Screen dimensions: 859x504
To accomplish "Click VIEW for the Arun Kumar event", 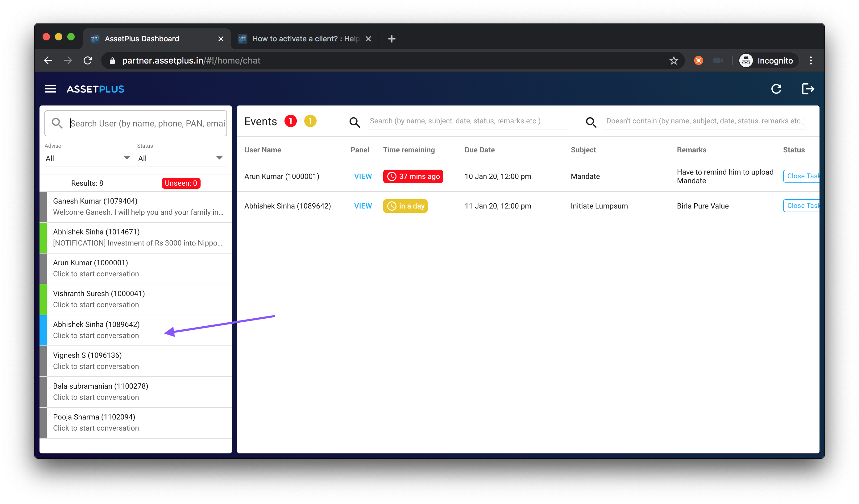I will click(x=363, y=176).
